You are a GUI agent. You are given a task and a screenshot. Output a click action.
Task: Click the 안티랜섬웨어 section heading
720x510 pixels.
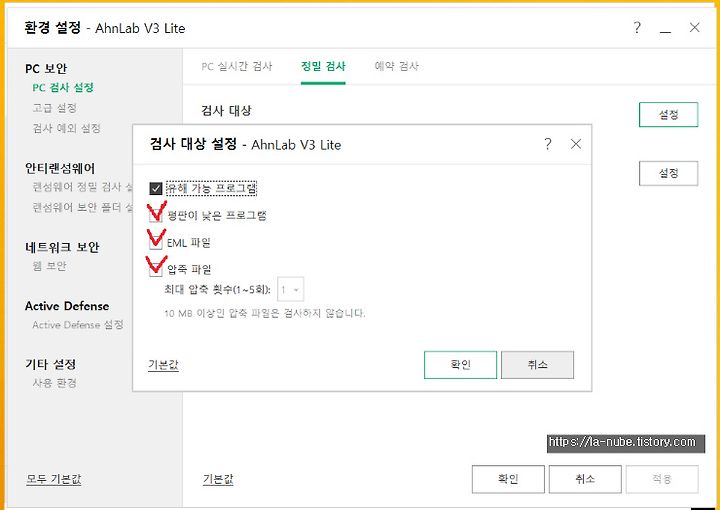click(x=60, y=168)
